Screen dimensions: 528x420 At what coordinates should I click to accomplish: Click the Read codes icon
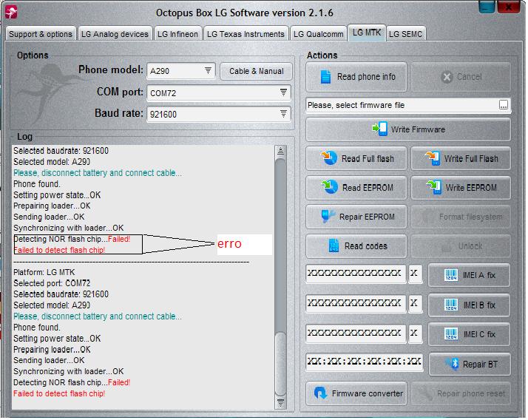334,246
